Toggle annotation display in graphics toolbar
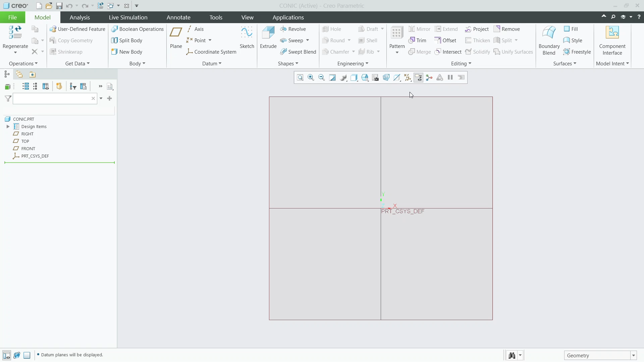The height and width of the screenshot is (362, 644). [x=418, y=78]
